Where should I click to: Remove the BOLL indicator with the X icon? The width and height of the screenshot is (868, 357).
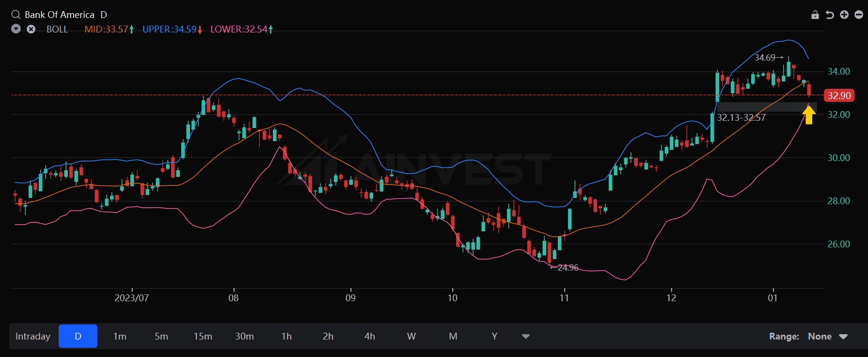click(x=31, y=29)
